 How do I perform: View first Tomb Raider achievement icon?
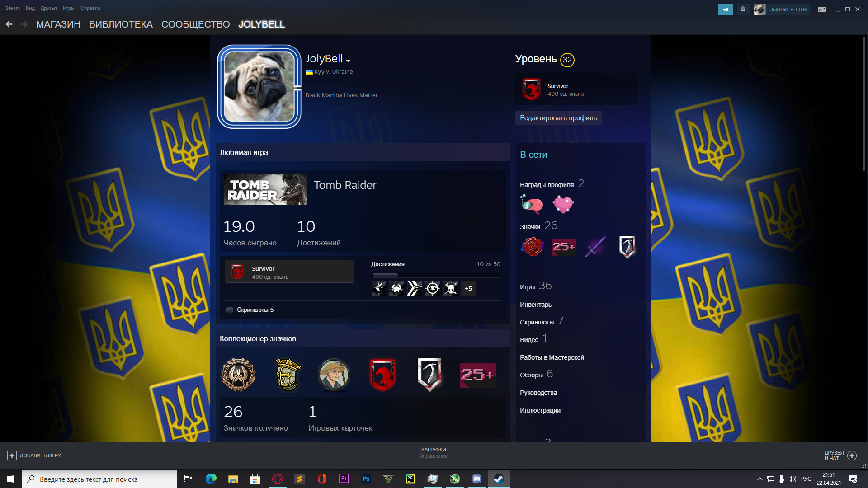(379, 288)
